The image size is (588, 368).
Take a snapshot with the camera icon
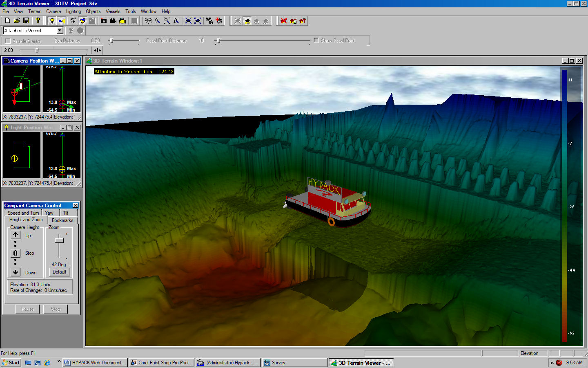click(x=104, y=20)
